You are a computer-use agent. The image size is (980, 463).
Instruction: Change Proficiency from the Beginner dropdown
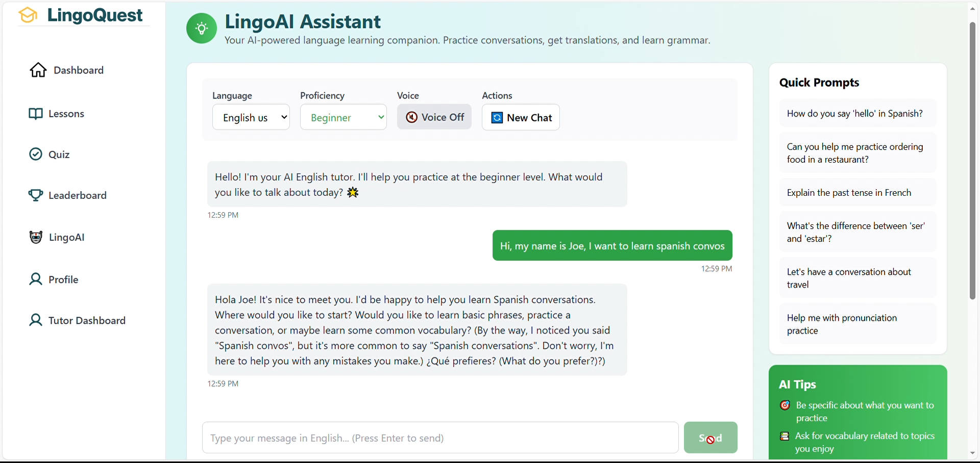click(x=343, y=117)
